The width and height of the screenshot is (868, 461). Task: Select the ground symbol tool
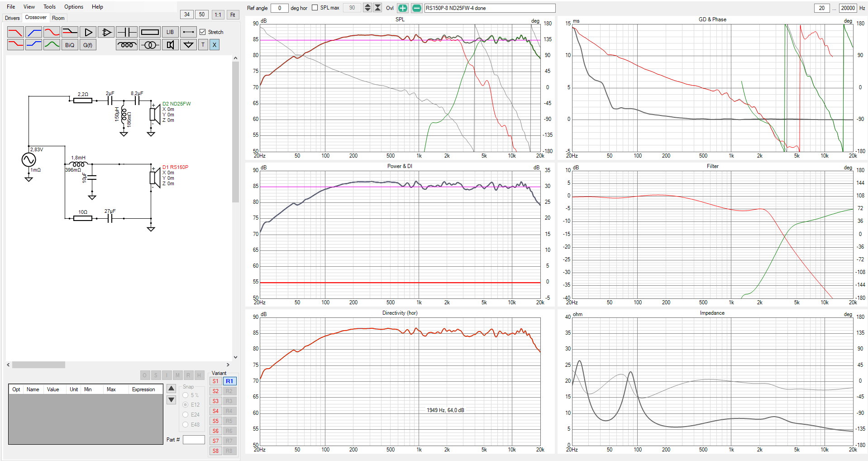coord(188,45)
